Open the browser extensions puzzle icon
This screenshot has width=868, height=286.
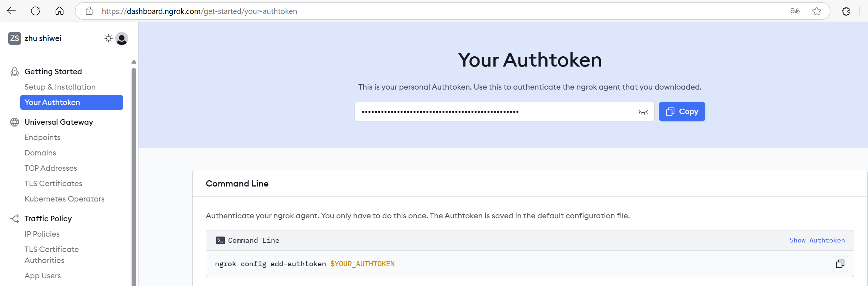(846, 11)
